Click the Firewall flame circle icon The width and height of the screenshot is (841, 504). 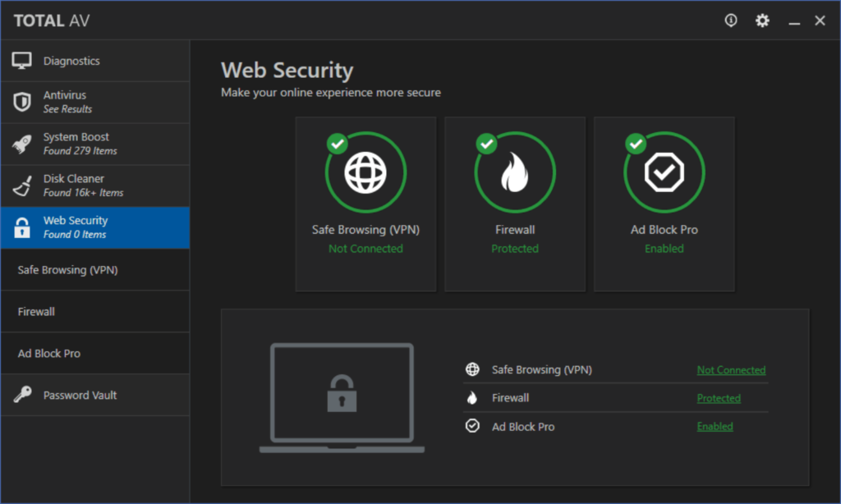(x=515, y=172)
